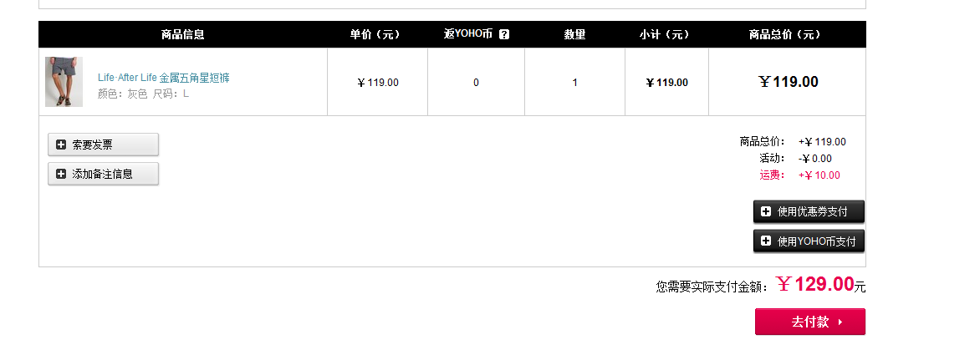Click the 数量 column header
This screenshot has height=345, width=980.
[575, 34]
